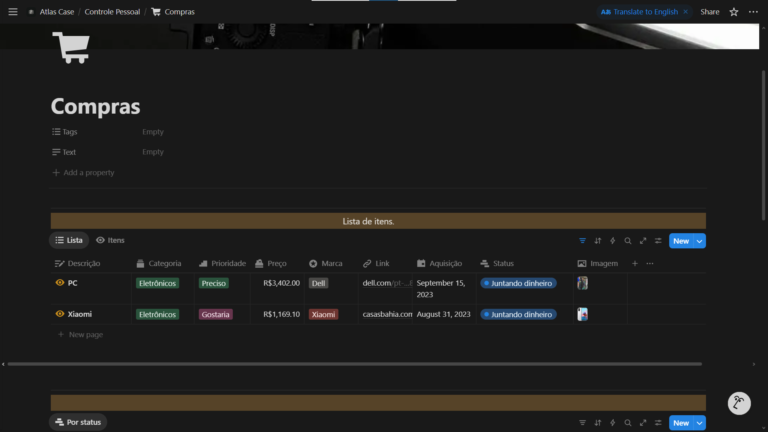
Task: Click the red Xiaomi brand tag
Action: coord(323,314)
